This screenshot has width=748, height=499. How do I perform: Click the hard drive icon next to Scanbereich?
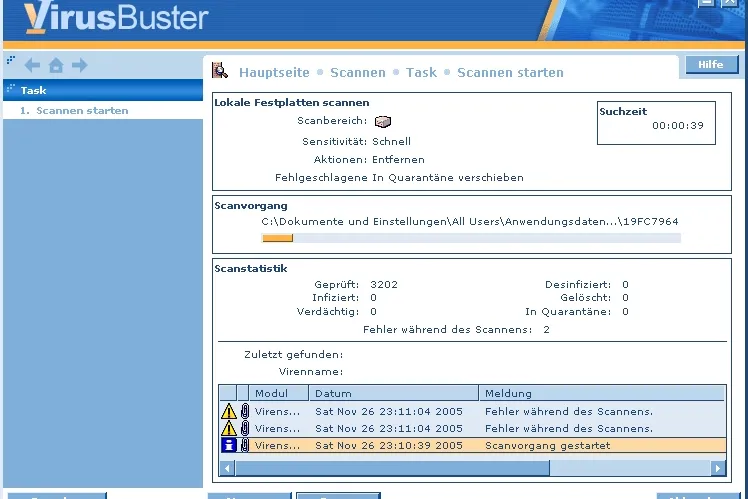383,122
